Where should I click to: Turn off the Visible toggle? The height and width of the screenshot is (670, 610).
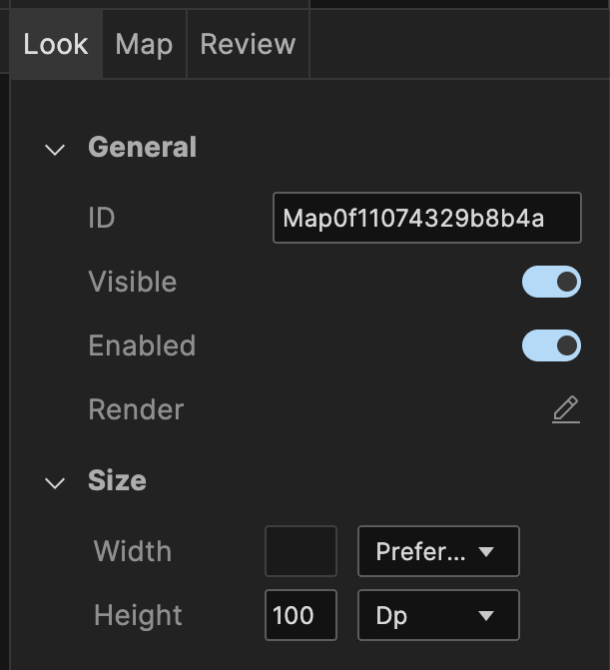pos(551,282)
